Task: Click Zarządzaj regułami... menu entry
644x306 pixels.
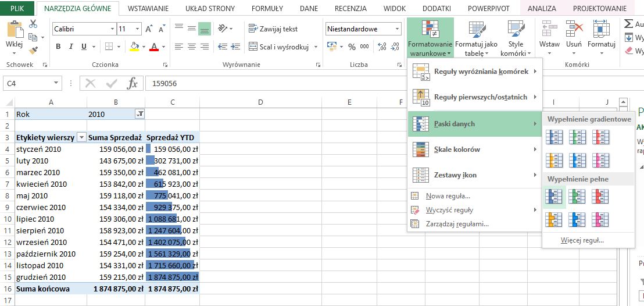Action: [x=457, y=223]
